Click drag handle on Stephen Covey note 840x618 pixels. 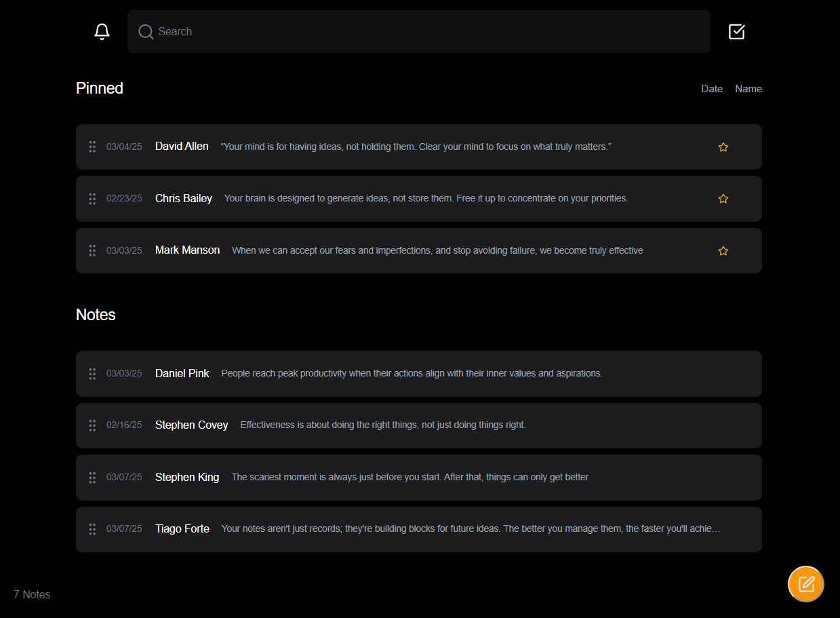pos(92,425)
